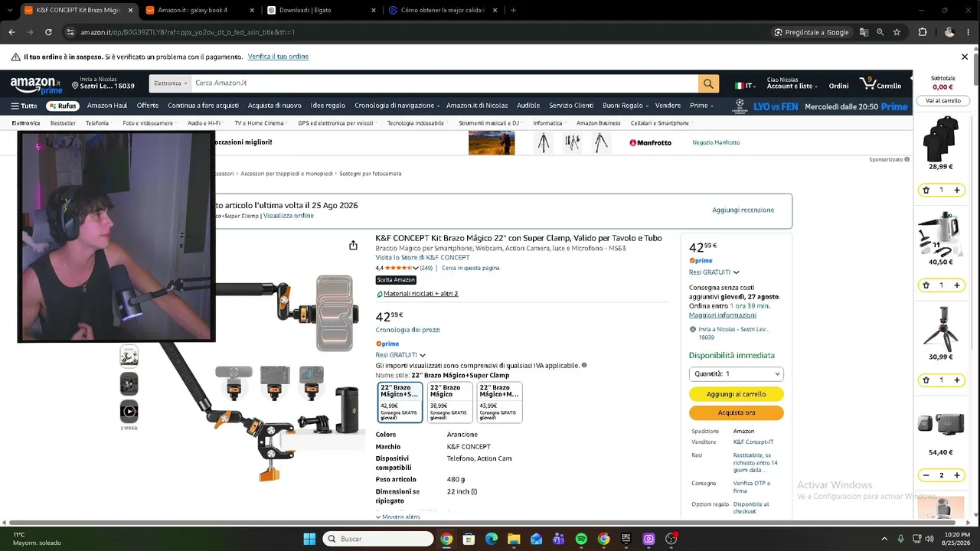Image resolution: width=980 pixels, height=551 pixels.
Task: Open the Bestseller category link
Action: 63,123
